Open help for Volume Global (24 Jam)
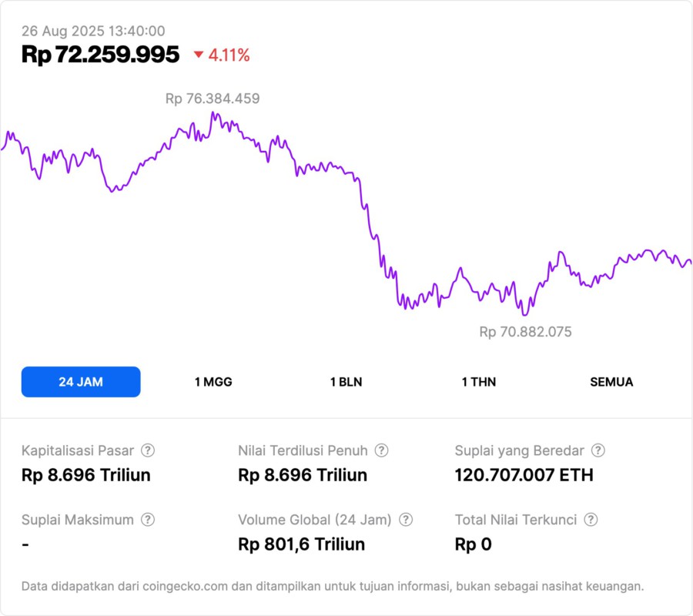Screen dimensions: 693x616 (406, 520)
